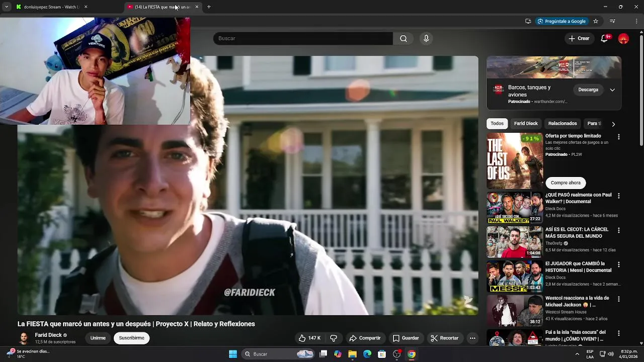Click the Unirme button

pyautogui.click(x=98, y=338)
